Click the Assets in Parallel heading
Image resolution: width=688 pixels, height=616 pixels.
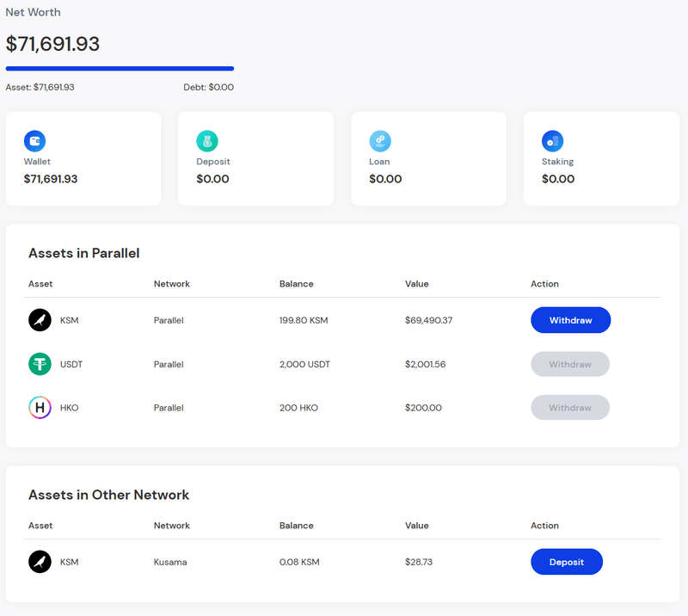(x=83, y=254)
